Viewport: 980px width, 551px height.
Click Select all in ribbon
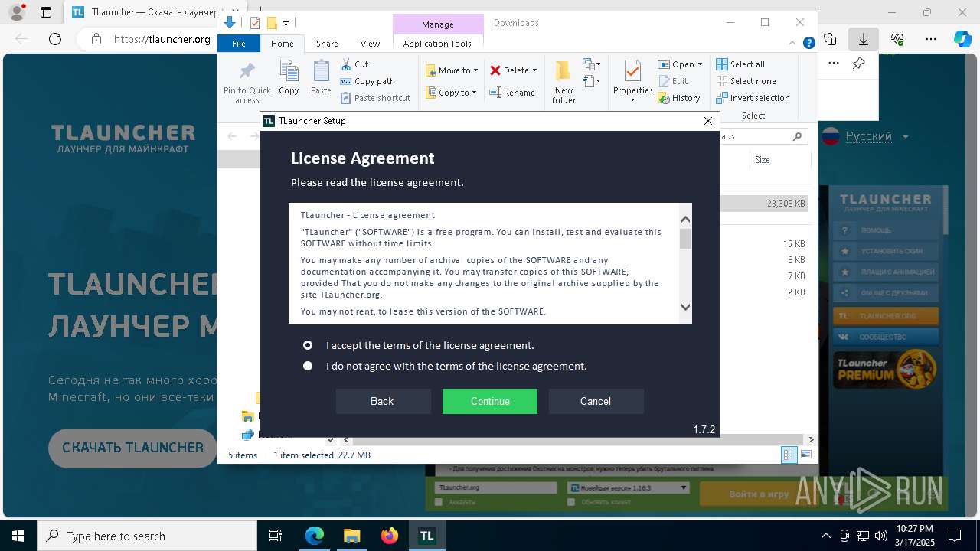740,64
